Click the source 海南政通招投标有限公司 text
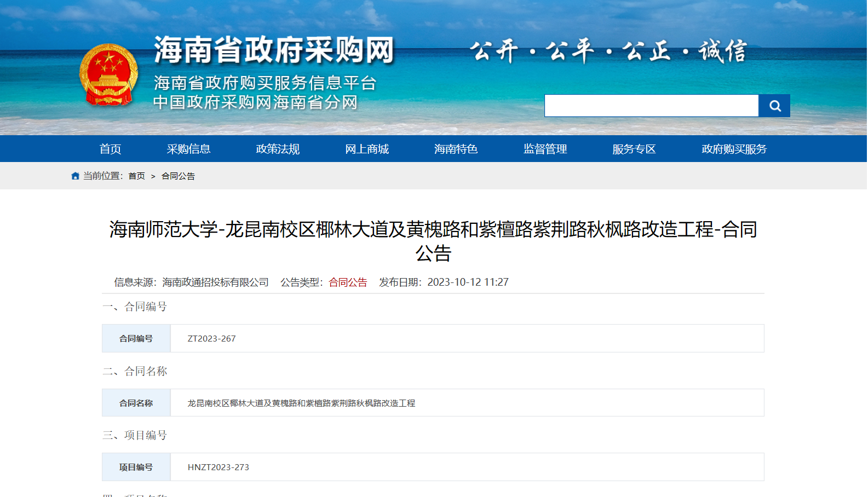The image size is (868, 497). (x=215, y=282)
